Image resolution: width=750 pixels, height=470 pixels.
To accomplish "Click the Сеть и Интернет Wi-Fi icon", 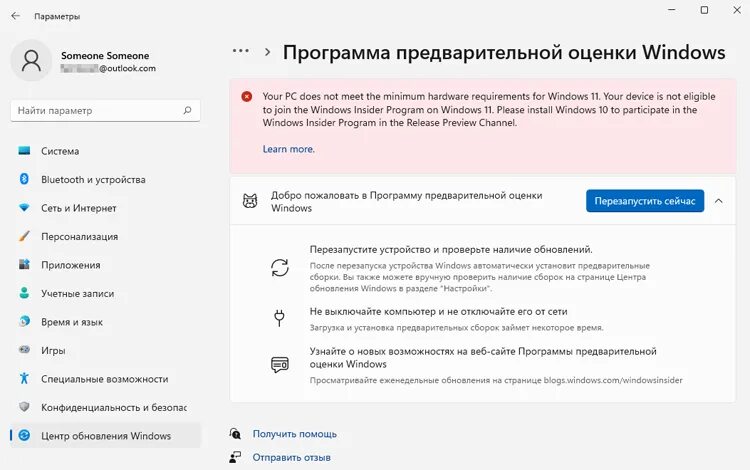I will (x=24, y=208).
